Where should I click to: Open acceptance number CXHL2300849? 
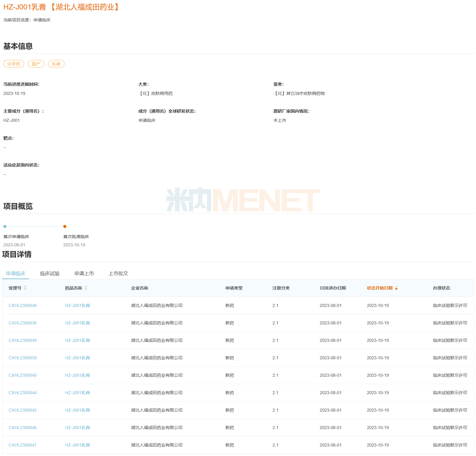[x=23, y=340]
